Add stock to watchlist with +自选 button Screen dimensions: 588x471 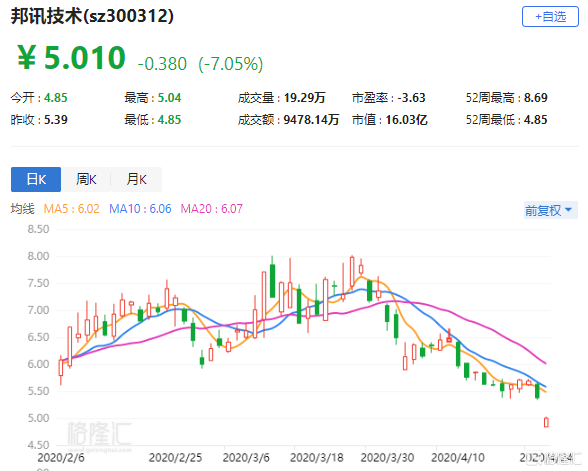550,16
